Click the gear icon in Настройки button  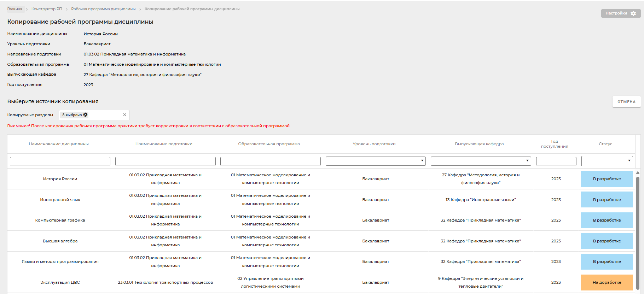(633, 13)
